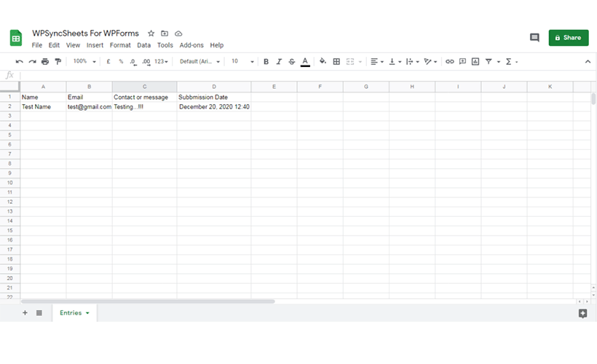Star the WPSyncSheets document
This screenshot has width=597, height=364.
(x=151, y=33)
